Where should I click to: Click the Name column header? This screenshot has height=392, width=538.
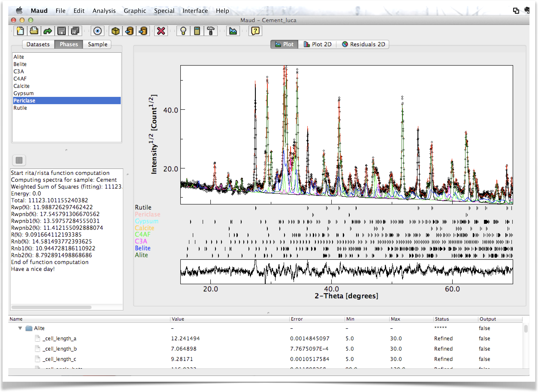pyautogui.click(x=89, y=319)
